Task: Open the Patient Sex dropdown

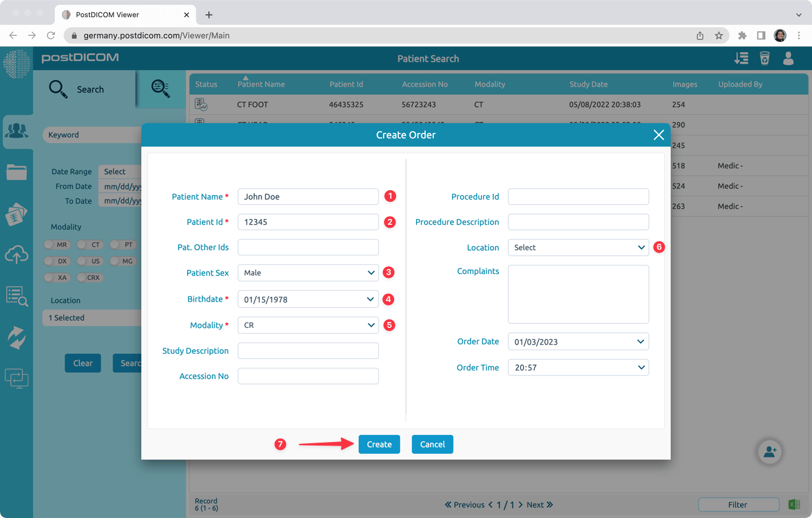Action: point(308,273)
